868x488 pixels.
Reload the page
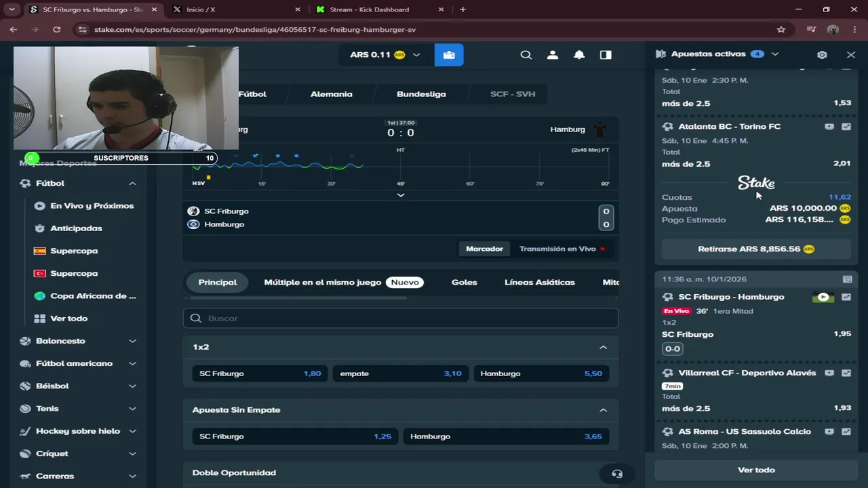(x=57, y=29)
